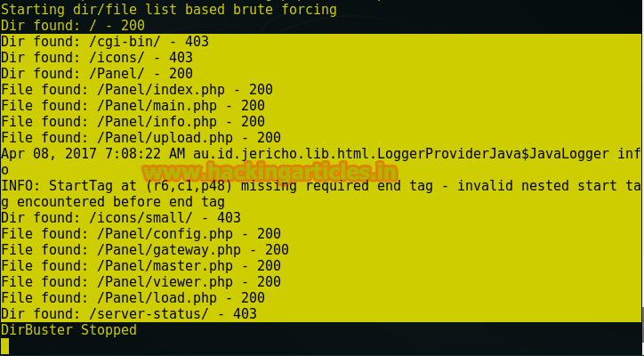Click the /Panel/main.php file entry
This screenshot has height=356, width=644.
[x=133, y=106]
